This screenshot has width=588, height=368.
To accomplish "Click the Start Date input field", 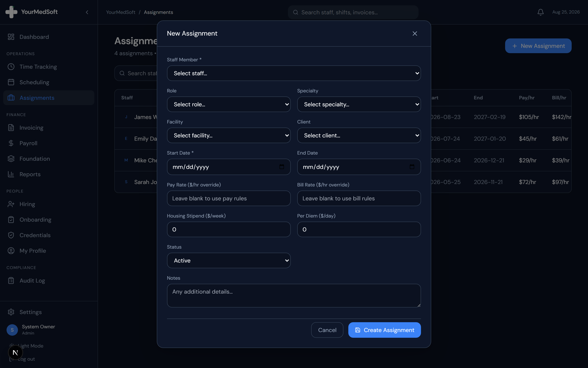I will tap(229, 167).
